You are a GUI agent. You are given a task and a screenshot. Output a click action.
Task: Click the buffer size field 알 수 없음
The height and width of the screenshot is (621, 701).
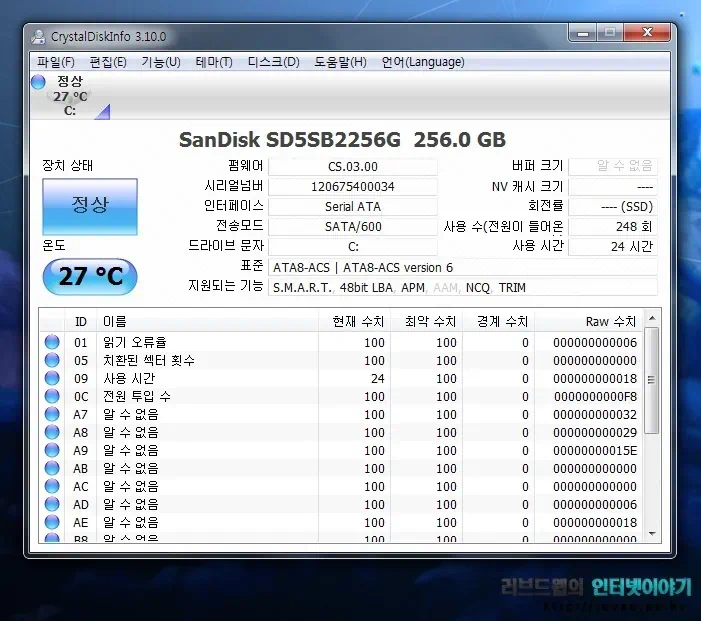pyautogui.click(x=613, y=166)
